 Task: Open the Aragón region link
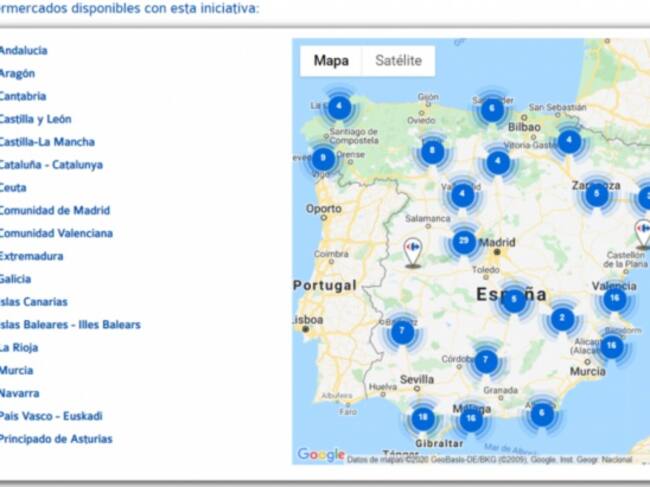pos(17,74)
